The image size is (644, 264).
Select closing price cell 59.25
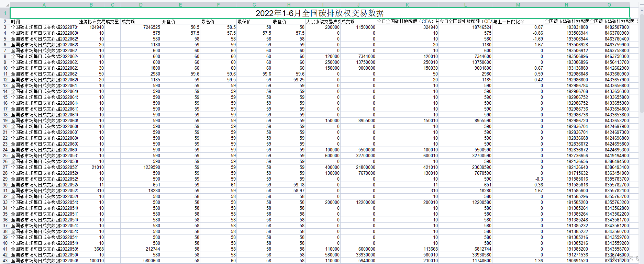pyautogui.click(x=289, y=80)
